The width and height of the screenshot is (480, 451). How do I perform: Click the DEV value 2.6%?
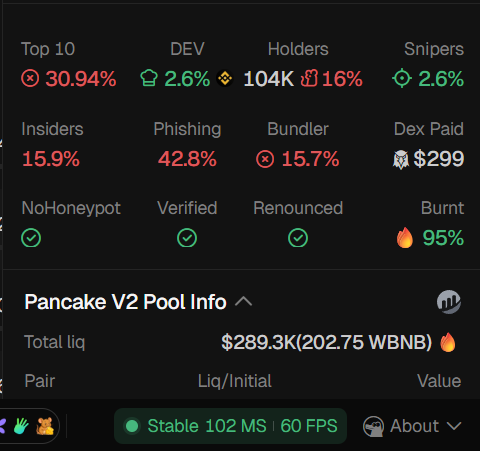coord(187,79)
